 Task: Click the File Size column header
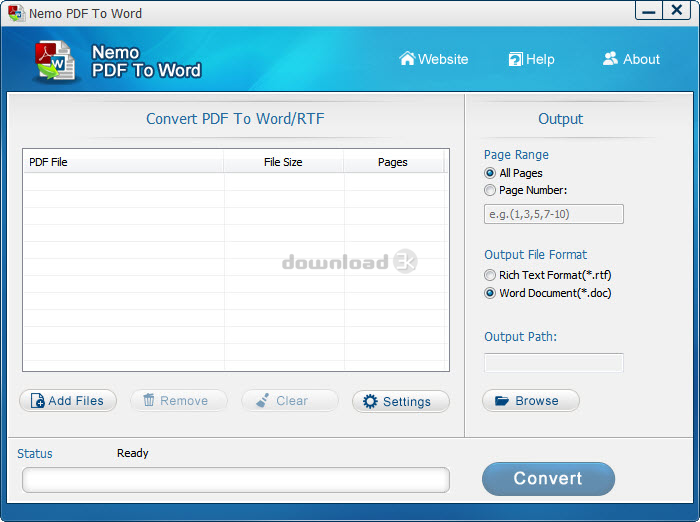[x=283, y=162]
